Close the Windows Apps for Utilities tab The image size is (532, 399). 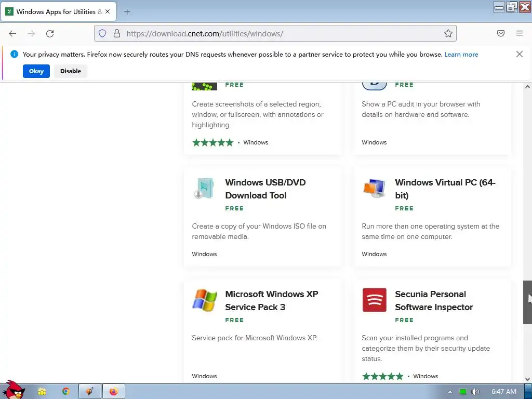click(108, 11)
